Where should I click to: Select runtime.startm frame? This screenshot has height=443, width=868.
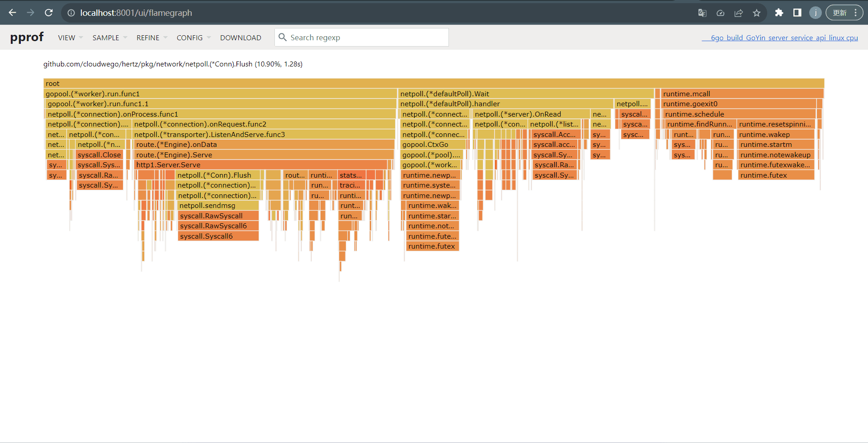coord(776,144)
